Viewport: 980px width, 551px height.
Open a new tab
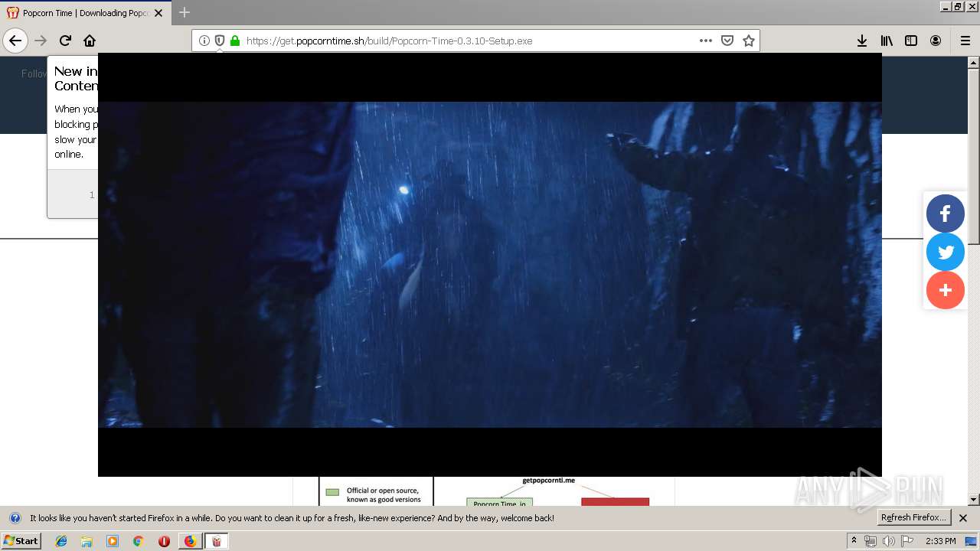185,12
